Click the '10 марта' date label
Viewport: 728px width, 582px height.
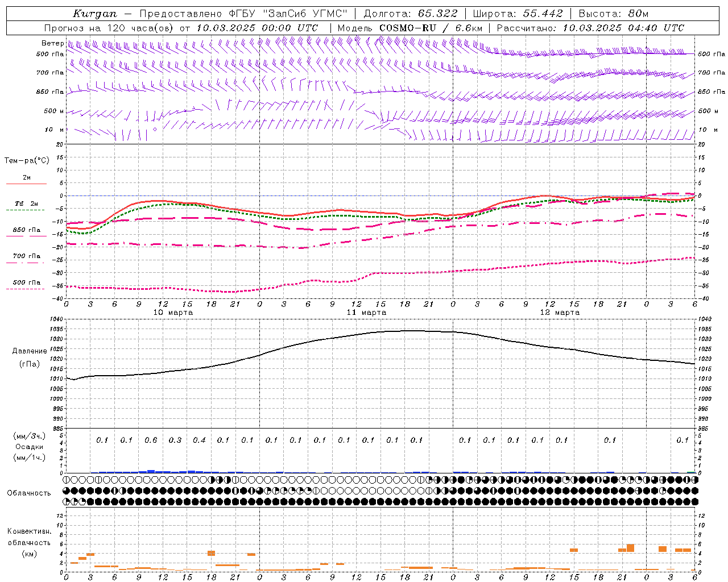[x=173, y=312]
